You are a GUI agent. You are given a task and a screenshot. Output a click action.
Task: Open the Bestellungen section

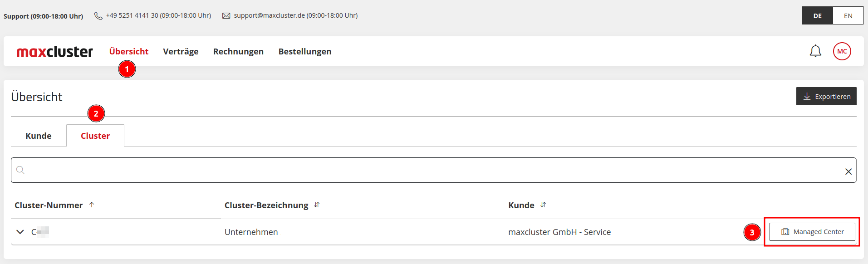tap(305, 52)
